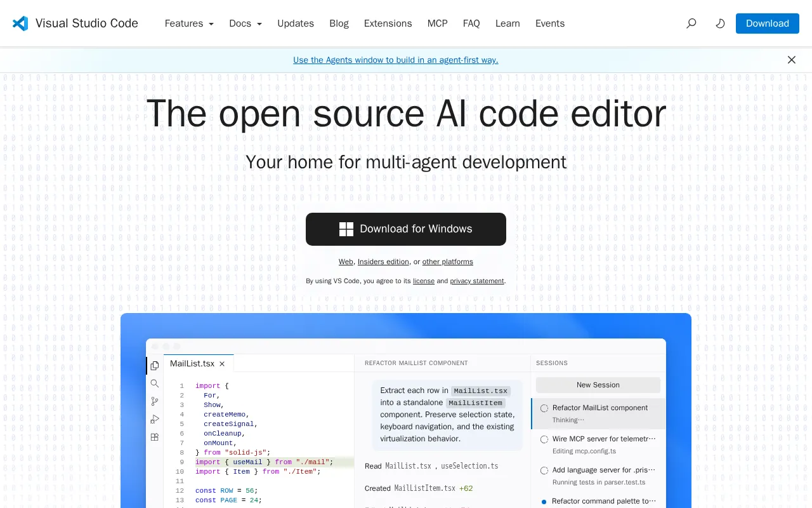The height and width of the screenshot is (508, 812).
Task: Open the other platforms link
Action: [448, 262]
